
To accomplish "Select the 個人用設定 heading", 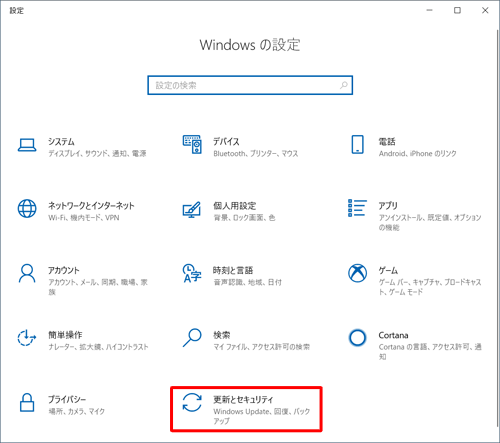I will point(235,206).
